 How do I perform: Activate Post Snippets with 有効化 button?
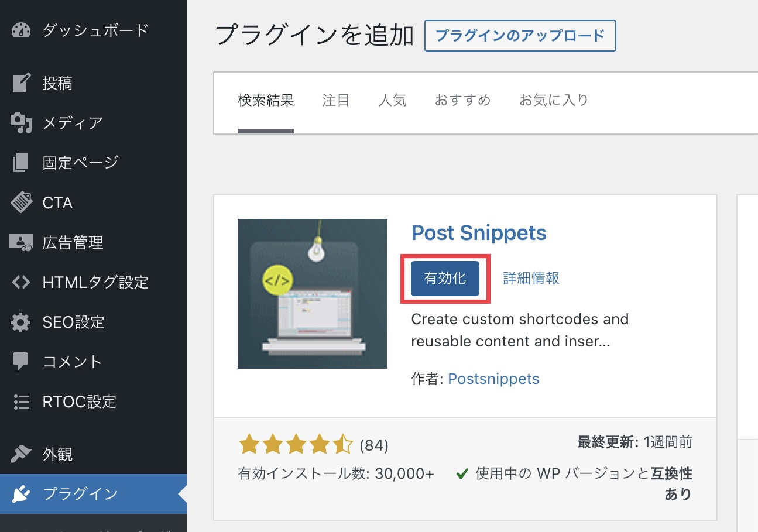tap(445, 279)
